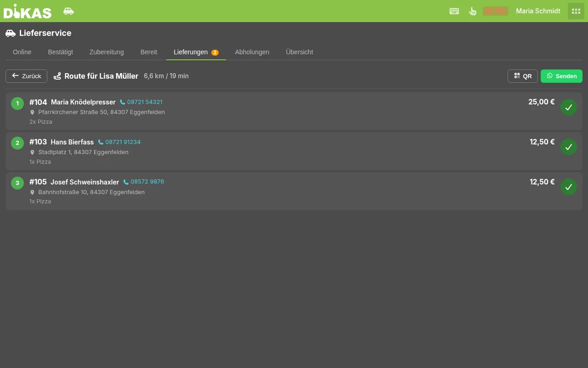The image size is (588, 368).
Task: Click stop number 3 circle badge
Action: click(x=17, y=183)
